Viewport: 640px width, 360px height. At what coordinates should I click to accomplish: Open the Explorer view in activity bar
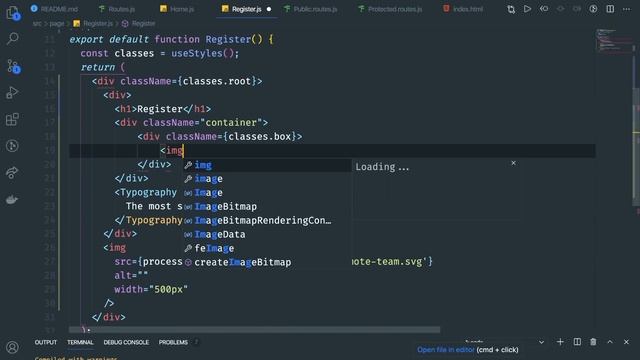(x=13, y=13)
